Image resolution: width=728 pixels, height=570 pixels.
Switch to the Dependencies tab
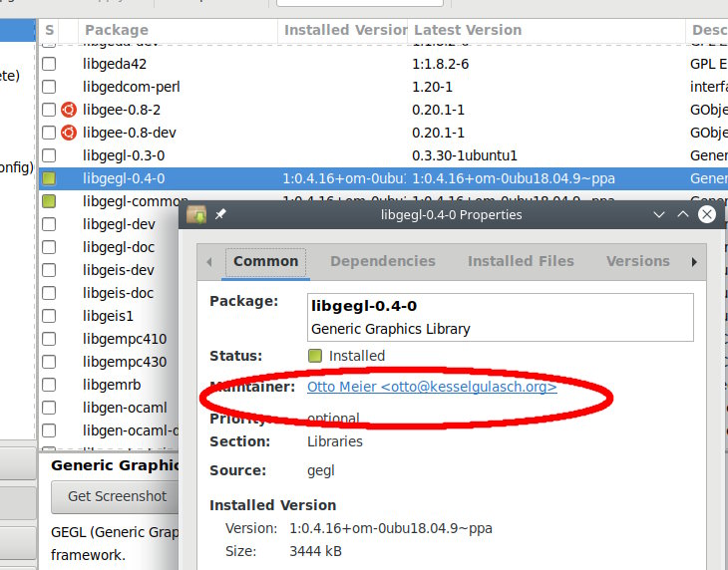click(x=383, y=261)
